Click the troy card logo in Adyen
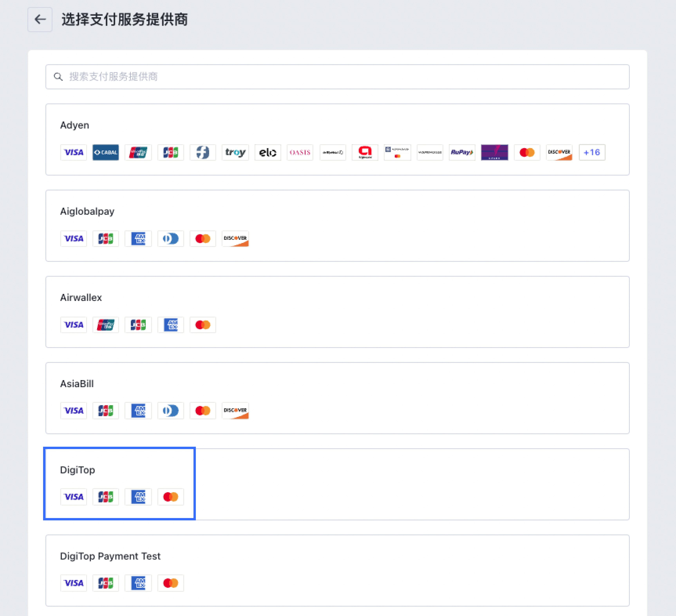 tap(235, 152)
